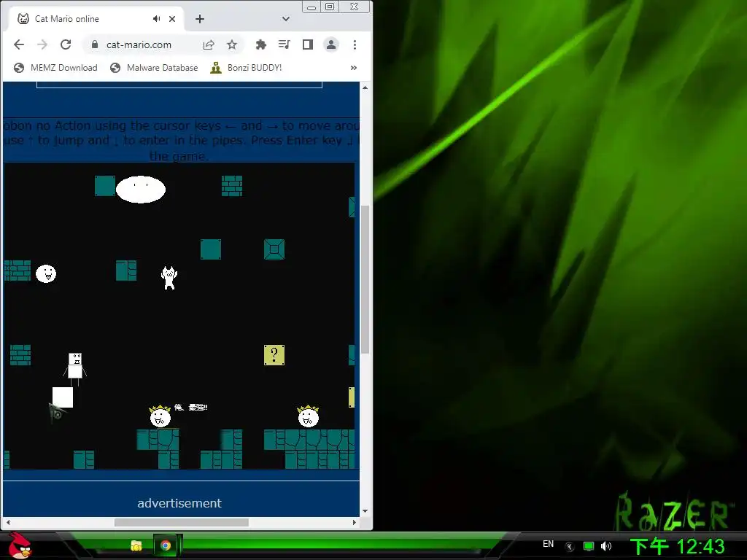Click the vertical scrollbar thumb
The image size is (747, 560).
click(365, 279)
